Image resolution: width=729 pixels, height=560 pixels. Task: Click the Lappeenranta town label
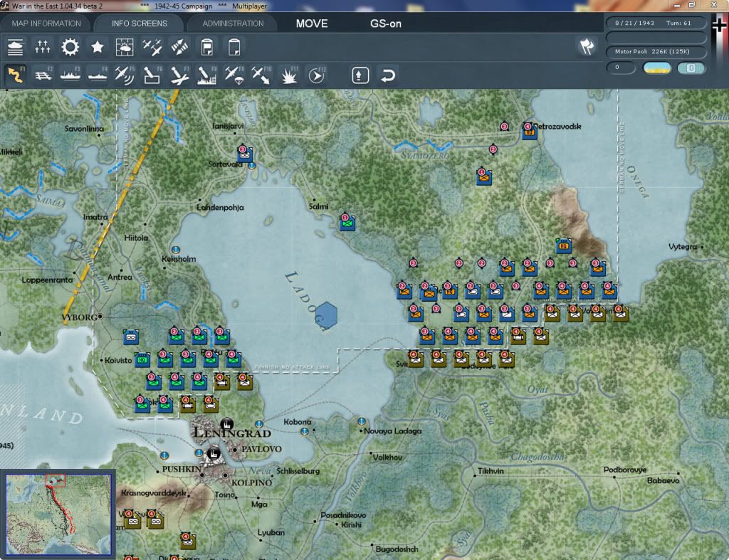pyautogui.click(x=47, y=280)
